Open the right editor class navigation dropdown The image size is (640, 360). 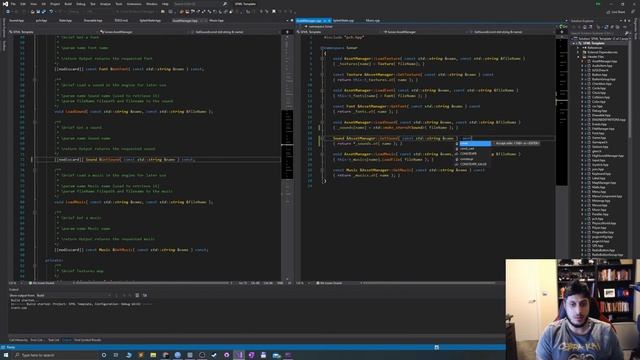click(x=423, y=32)
